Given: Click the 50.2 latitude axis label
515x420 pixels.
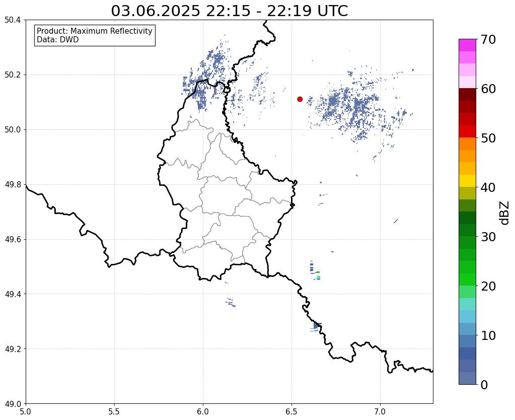Looking at the screenshot, I should point(13,75).
